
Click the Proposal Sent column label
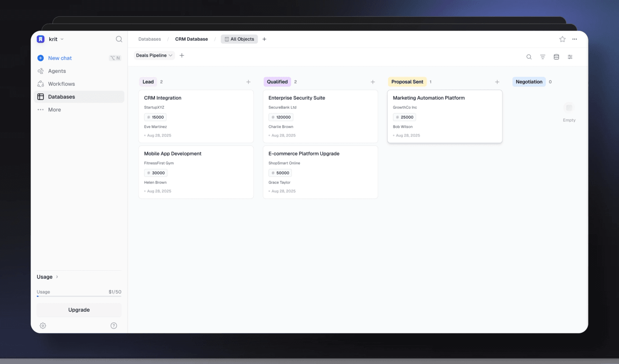click(x=408, y=82)
